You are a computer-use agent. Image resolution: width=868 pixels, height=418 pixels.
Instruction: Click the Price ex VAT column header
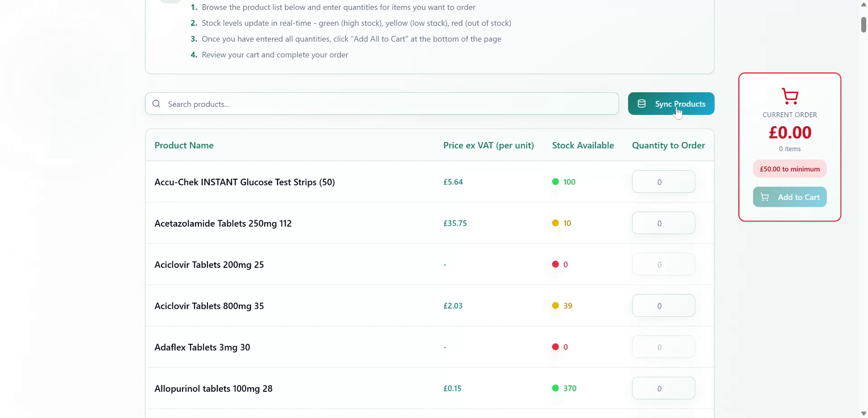click(x=488, y=145)
